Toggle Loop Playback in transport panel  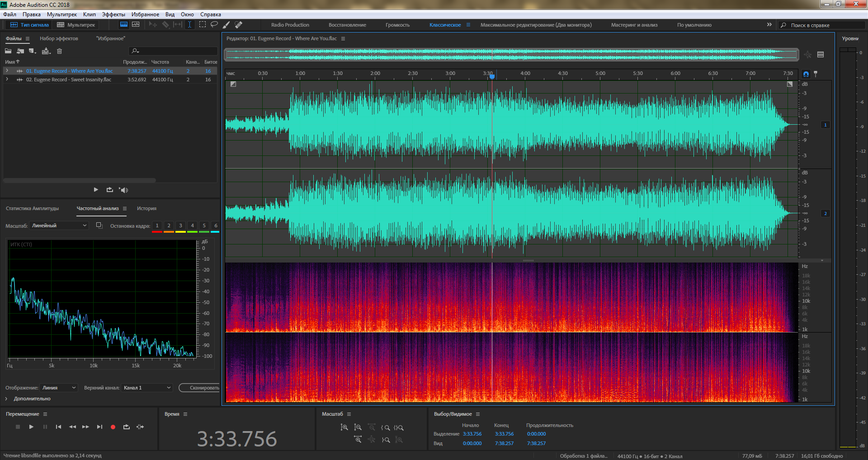tap(127, 427)
